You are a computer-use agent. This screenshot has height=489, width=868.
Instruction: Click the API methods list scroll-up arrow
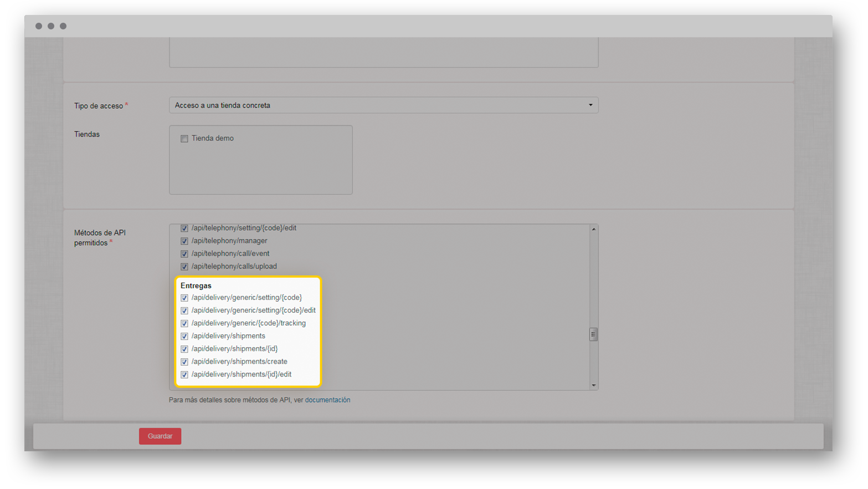pos(594,229)
